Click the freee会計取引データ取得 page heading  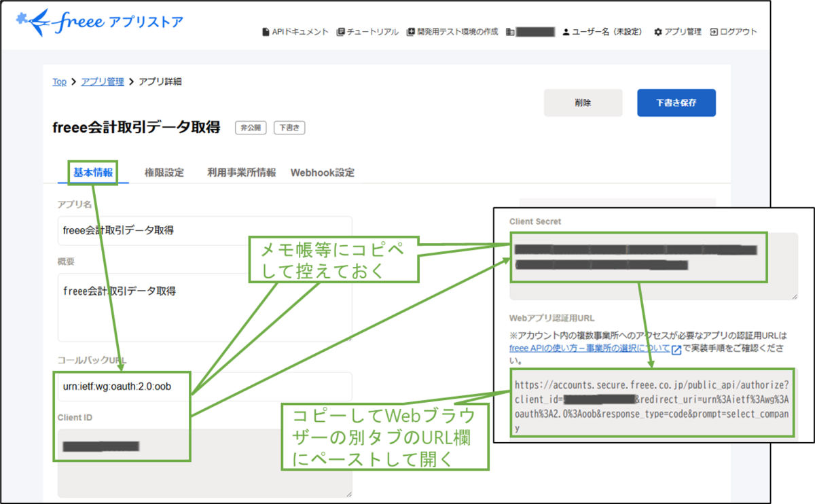pyautogui.click(x=137, y=127)
